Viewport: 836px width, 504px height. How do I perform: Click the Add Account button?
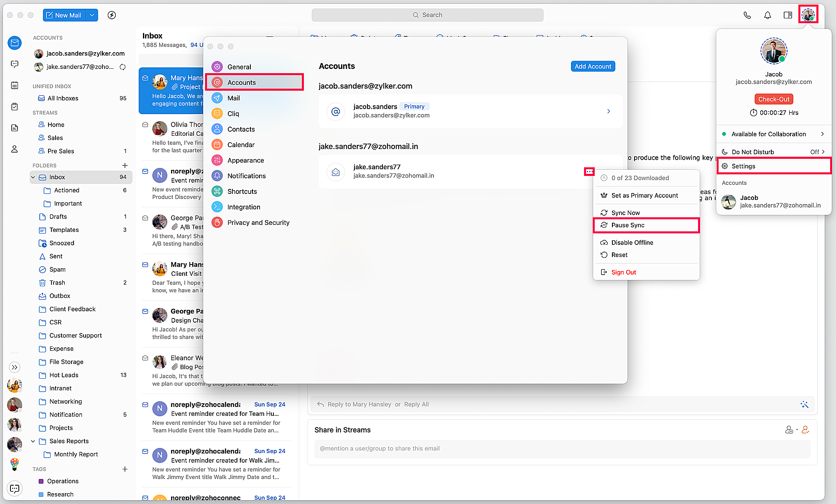(592, 66)
